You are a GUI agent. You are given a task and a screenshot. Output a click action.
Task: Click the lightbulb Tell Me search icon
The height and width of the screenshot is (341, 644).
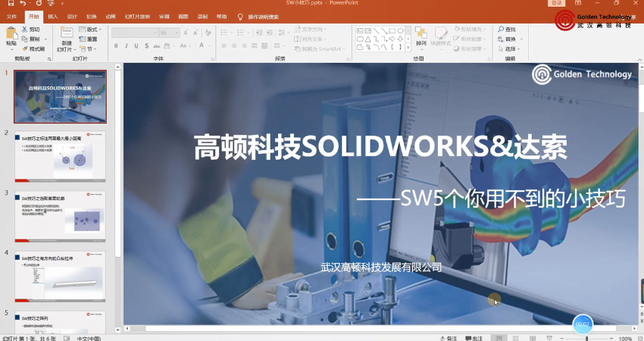(x=240, y=17)
